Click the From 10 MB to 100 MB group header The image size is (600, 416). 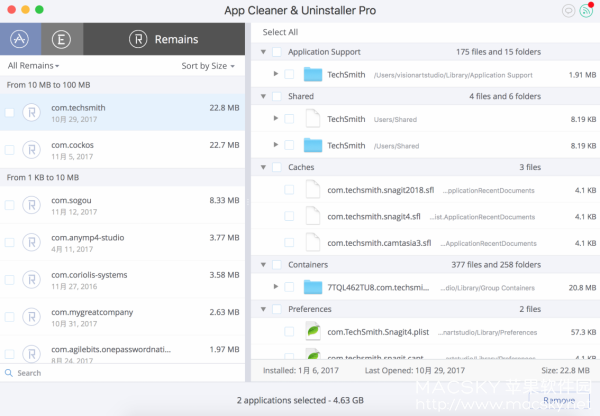[x=122, y=85]
